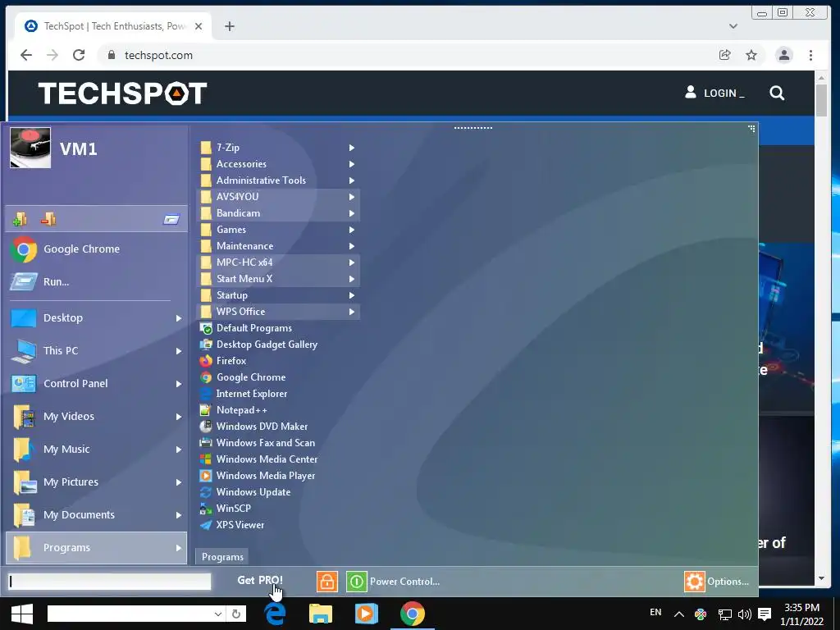This screenshot has height=630, width=840.
Task: Open Control Panel menu item
Action: [97, 384]
